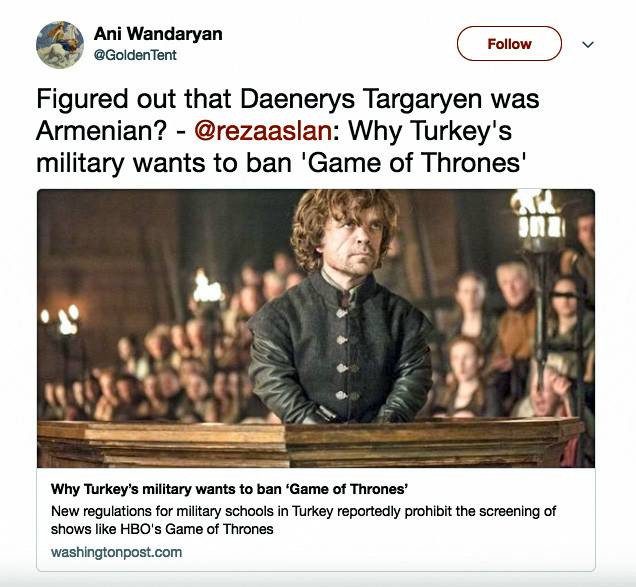Viewport: 636px width, 587px height.
Task: Click "HBO's Game of Thrones" in card description
Action: pos(197,529)
